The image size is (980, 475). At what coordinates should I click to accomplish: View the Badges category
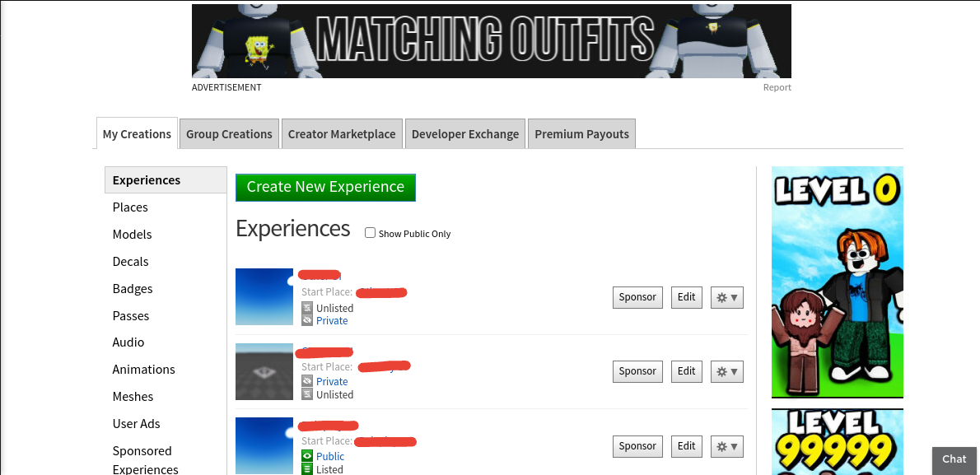(133, 289)
